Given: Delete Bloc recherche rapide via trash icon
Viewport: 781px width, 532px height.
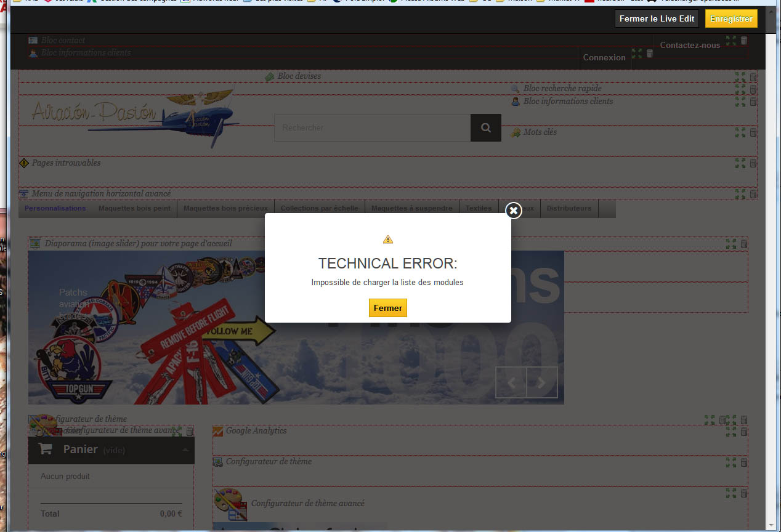Looking at the screenshot, I should 753,89.
